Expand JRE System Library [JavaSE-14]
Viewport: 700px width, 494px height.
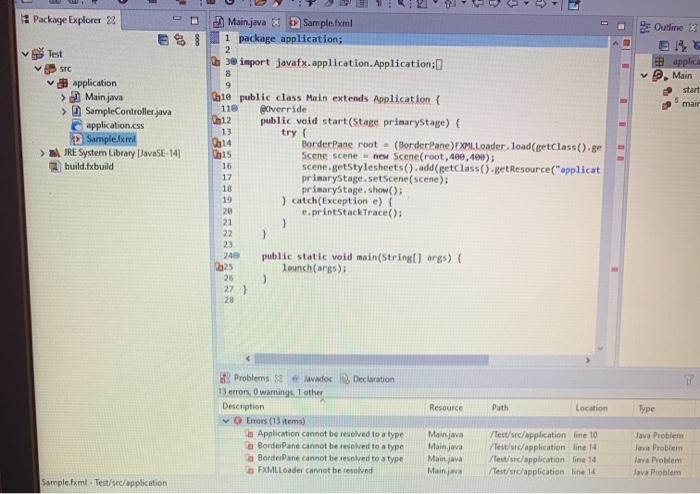pos(42,154)
